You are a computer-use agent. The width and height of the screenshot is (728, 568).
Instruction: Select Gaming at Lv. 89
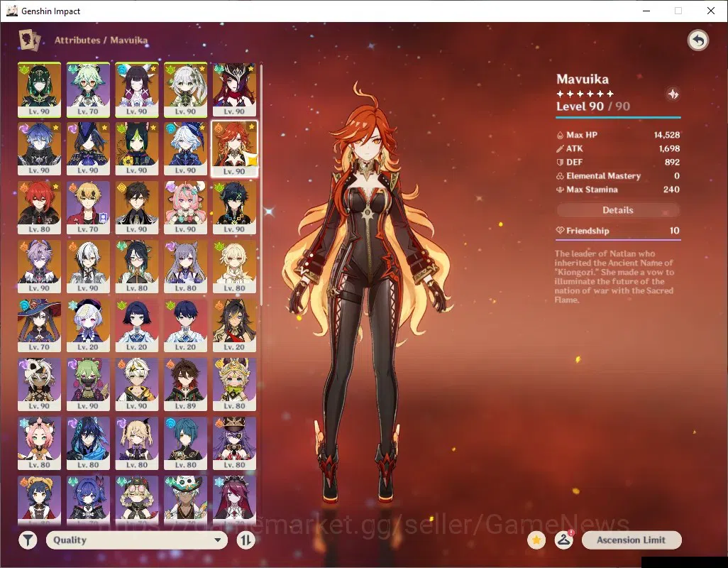pyautogui.click(x=186, y=385)
